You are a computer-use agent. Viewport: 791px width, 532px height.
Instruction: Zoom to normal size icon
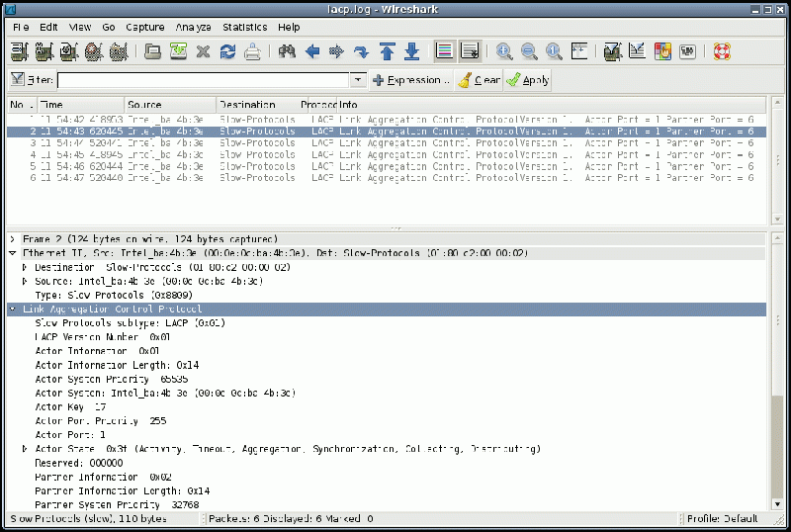click(554, 51)
